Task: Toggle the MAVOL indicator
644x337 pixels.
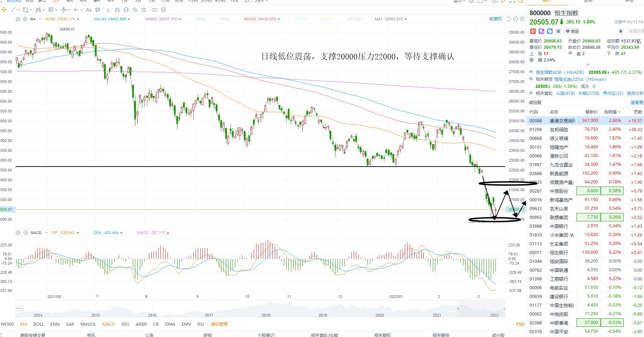Action: [88, 324]
